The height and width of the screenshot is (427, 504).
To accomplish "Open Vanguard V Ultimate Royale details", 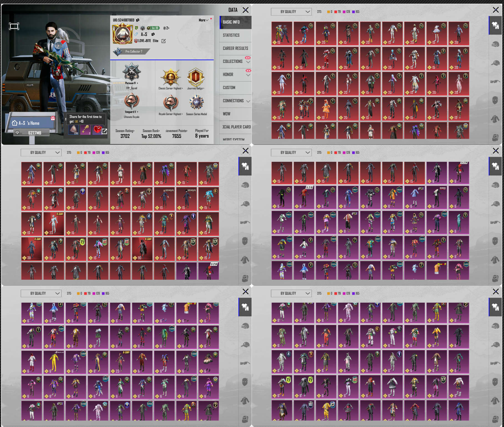I will point(131,105).
